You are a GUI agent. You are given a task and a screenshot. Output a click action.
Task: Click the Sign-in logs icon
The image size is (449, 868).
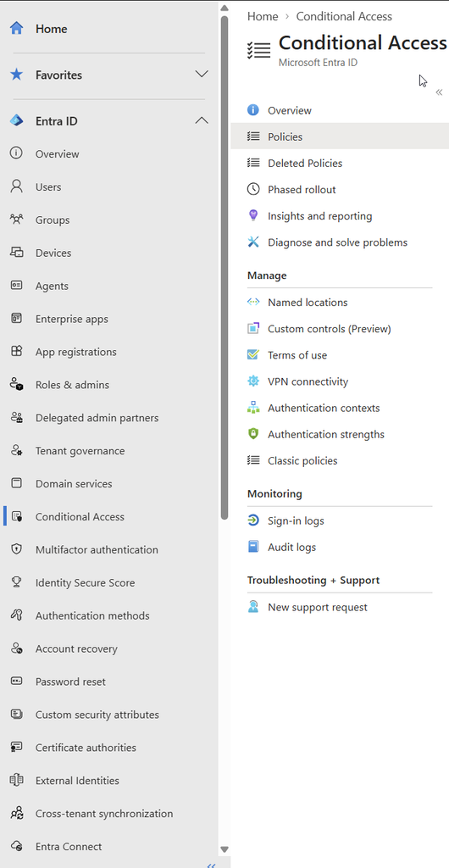253,521
